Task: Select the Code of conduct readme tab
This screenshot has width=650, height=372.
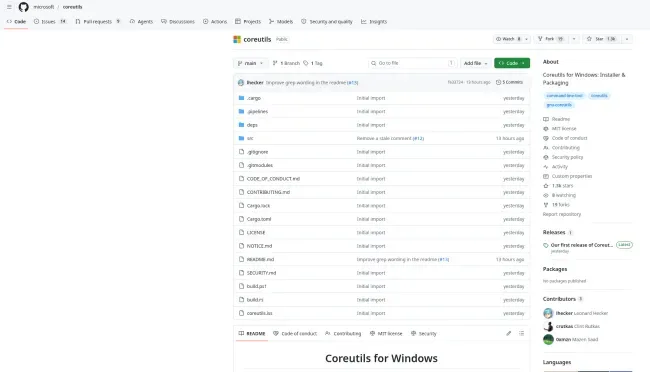Action: tap(295, 333)
